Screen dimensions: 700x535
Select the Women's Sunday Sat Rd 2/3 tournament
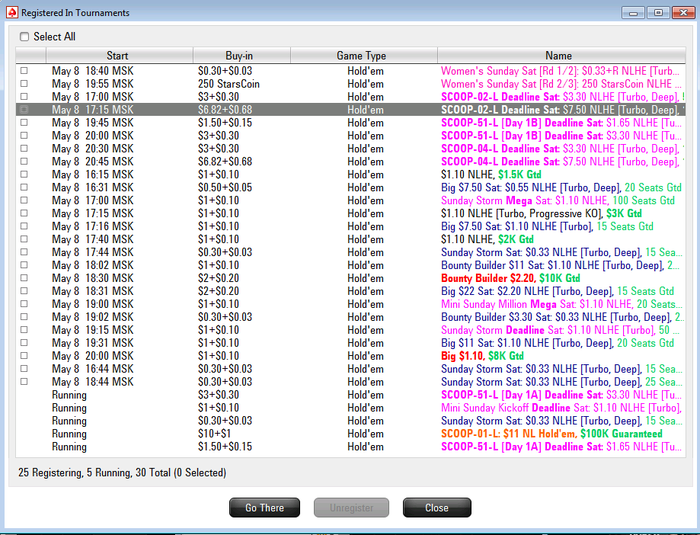[x=350, y=84]
